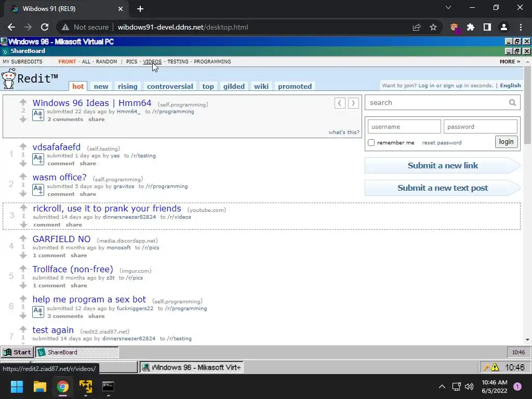Image resolution: width=532 pixels, height=399 pixels.
Task: Open the PROGRAMMING subreddit link
Action: [212, 61]
